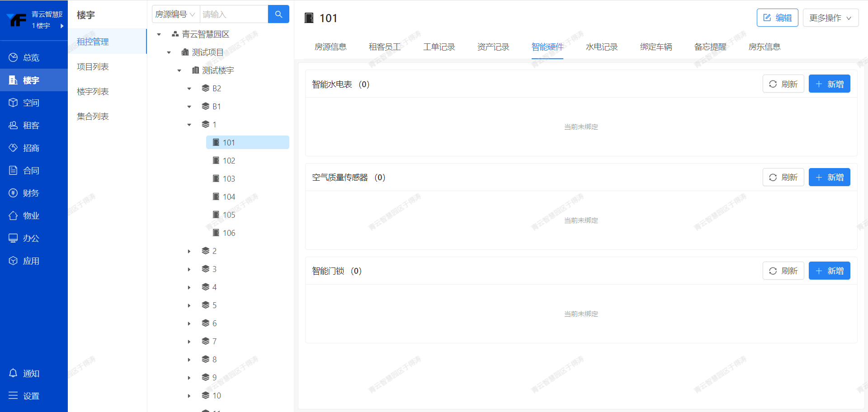Open the 更多操作 dropdown
This screenshot has width=868, height=412.
[x=830, y=18]
